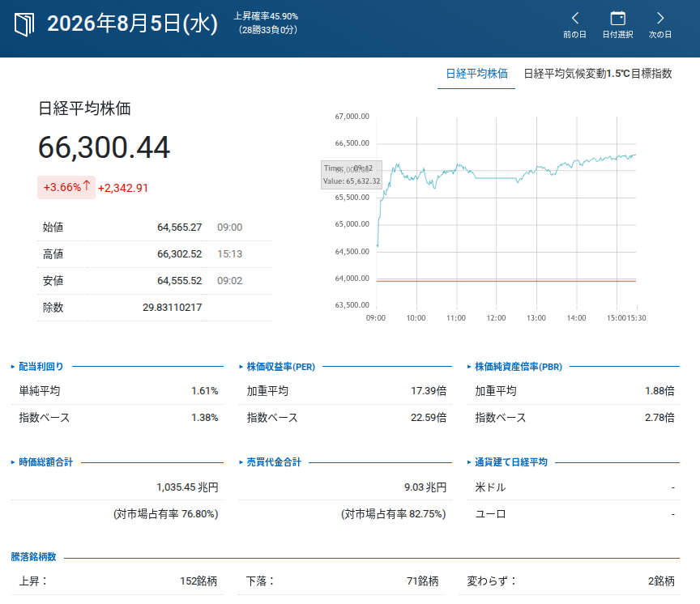Go to next day arrow (次の日)
Image resolution: width=700 pixels, height=604 pixels.
tap(660, 19)
